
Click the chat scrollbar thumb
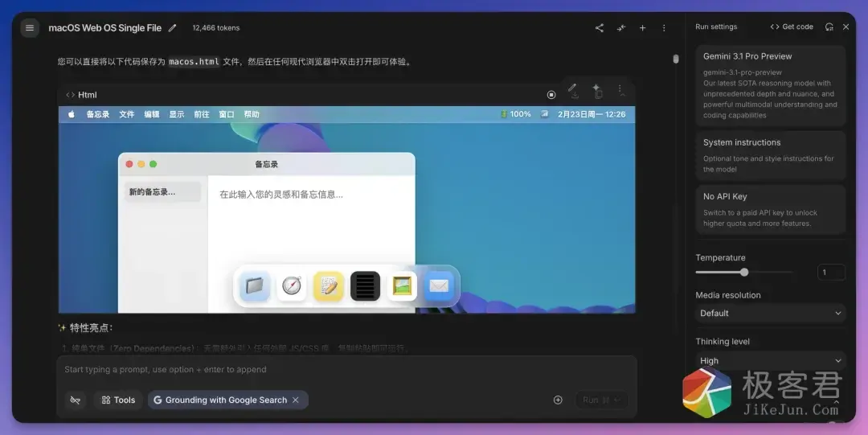point(676,59)
